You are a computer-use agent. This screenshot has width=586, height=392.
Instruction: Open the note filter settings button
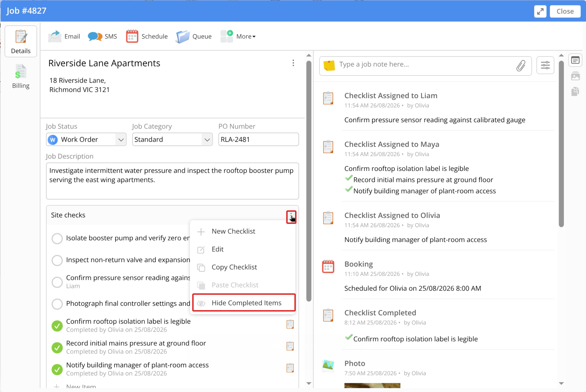(545, 65)
